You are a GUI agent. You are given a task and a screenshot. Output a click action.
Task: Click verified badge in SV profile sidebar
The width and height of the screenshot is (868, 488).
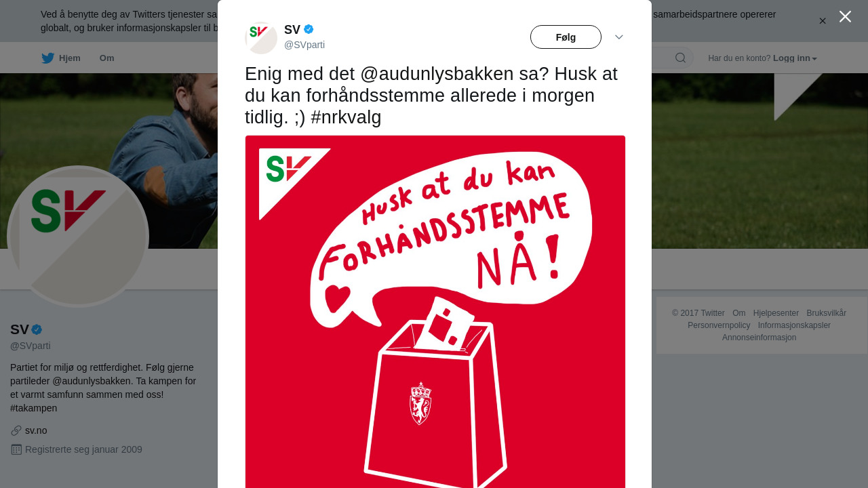[37, 329]
